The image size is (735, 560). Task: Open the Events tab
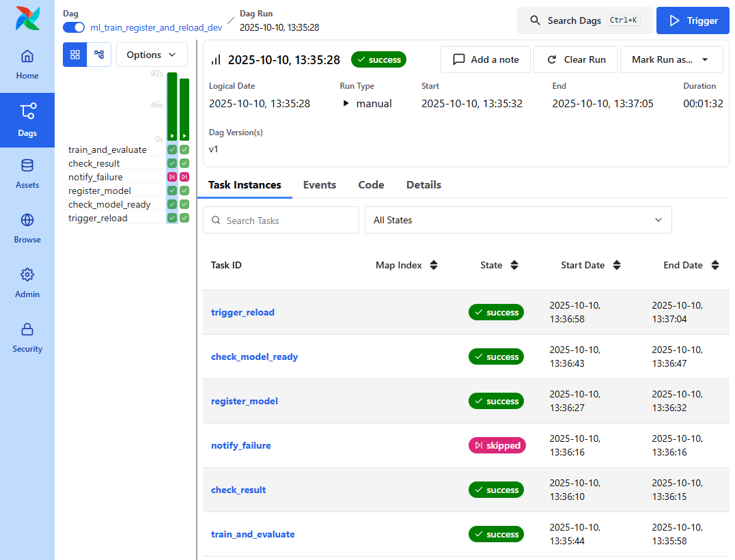[319, 184]
